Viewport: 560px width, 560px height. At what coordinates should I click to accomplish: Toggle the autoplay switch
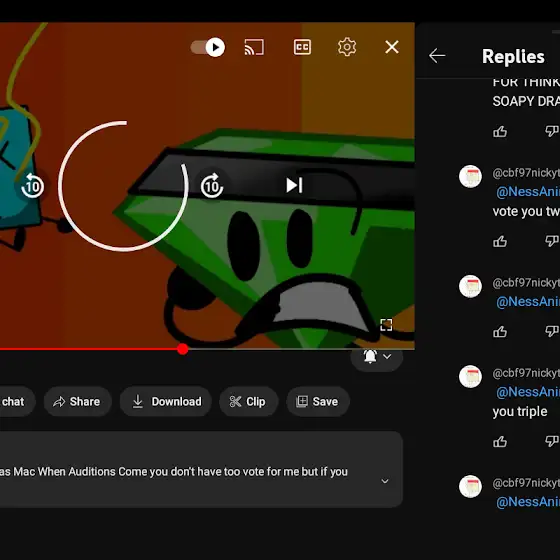208,47
